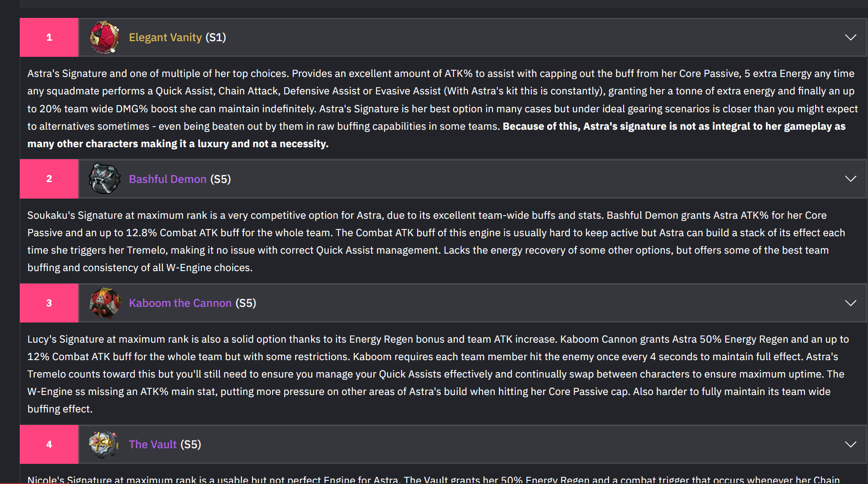Click the pink rank 4 badge

49,444
